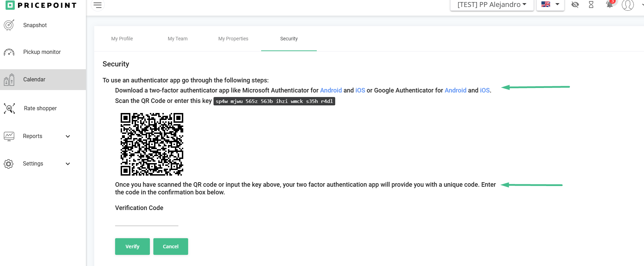Switch to the My Properties tab

point(233,39)
